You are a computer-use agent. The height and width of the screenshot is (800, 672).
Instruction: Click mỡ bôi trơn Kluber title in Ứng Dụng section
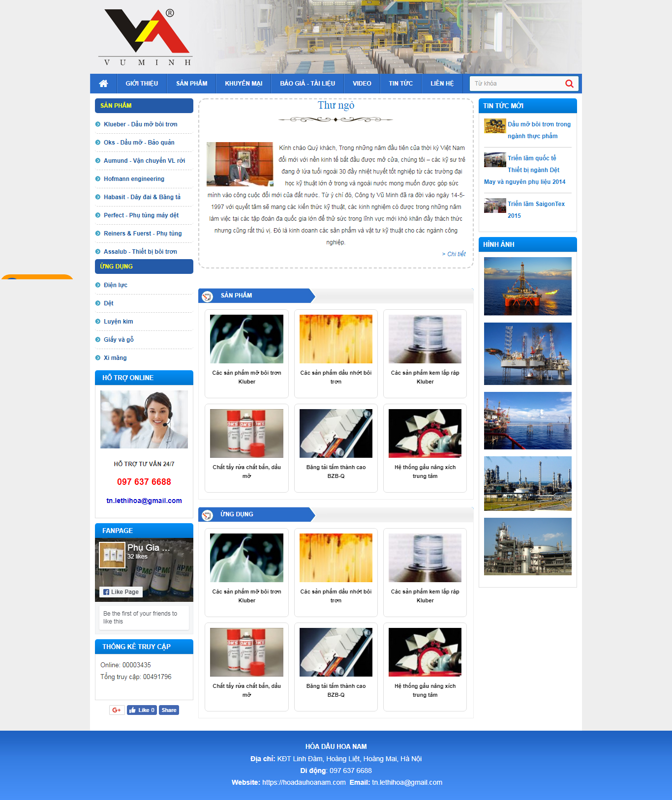click(x=246, y=596)
